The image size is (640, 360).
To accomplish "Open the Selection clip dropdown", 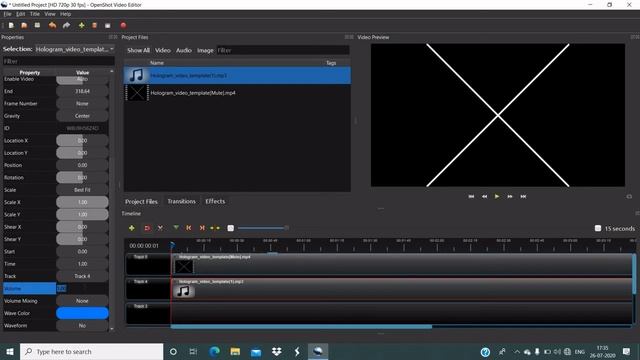I will click(74, 49).
